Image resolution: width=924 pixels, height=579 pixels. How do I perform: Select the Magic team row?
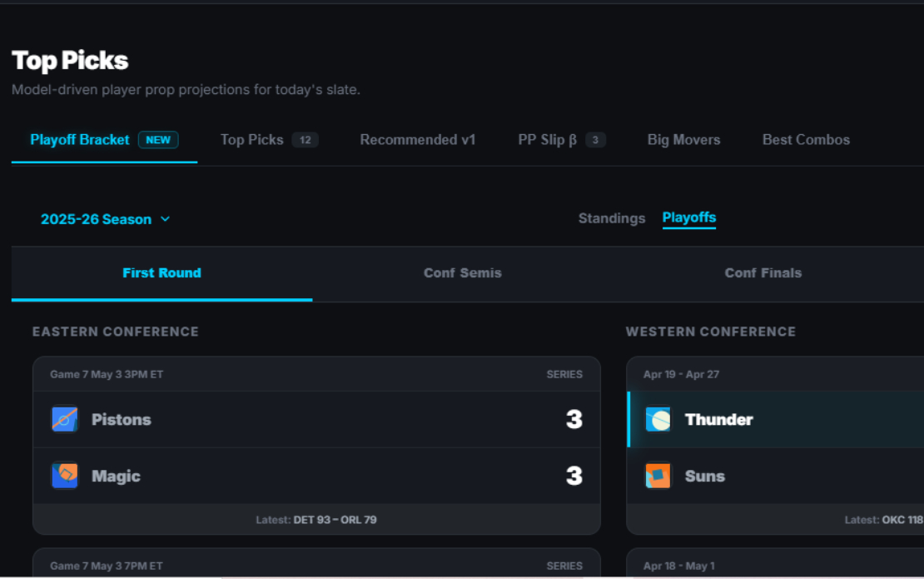tap(316, 475)
